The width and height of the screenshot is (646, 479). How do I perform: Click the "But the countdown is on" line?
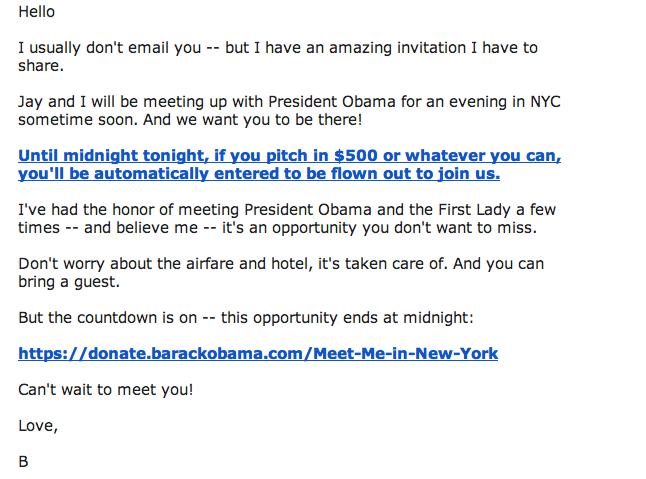(246, 318)
